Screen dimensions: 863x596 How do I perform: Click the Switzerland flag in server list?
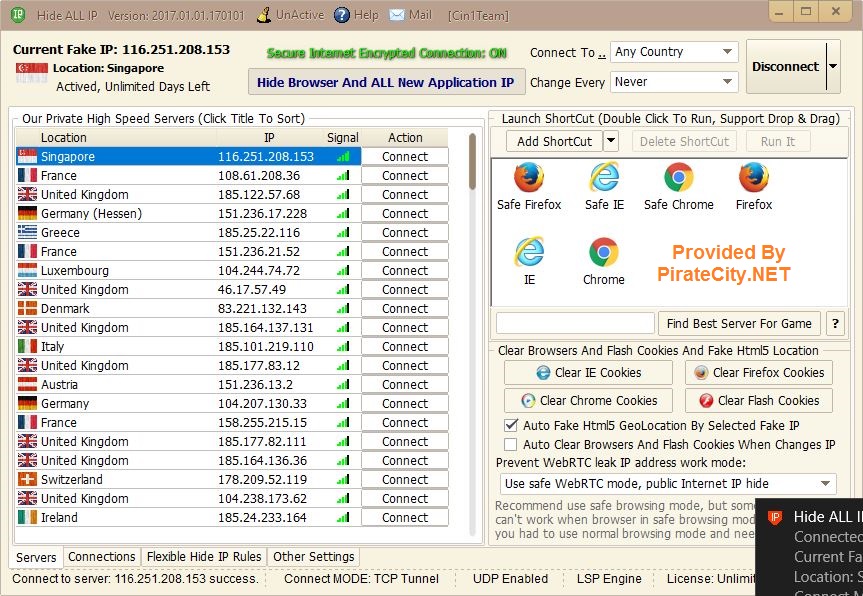click(x=28, y=479)
